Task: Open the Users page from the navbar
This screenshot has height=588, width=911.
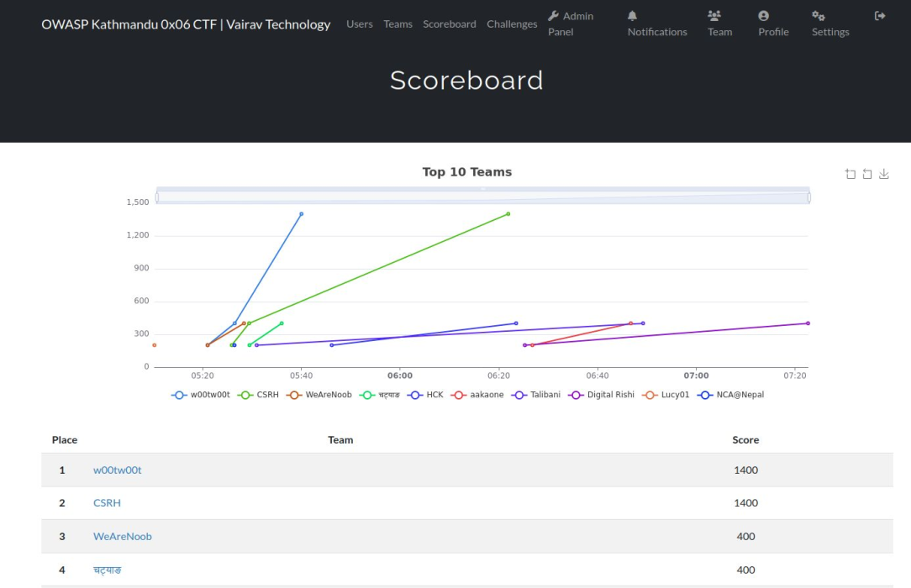Action: click(x=360, y=24)
